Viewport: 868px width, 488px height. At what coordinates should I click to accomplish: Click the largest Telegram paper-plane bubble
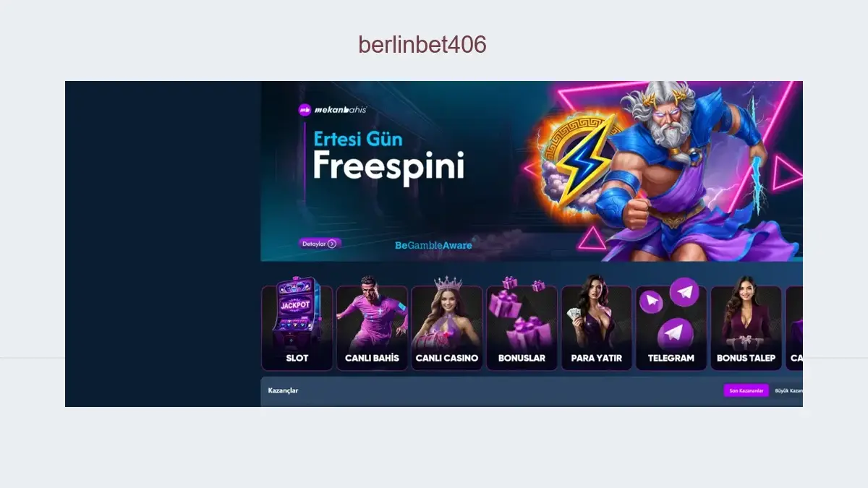[x=674, y=333]
